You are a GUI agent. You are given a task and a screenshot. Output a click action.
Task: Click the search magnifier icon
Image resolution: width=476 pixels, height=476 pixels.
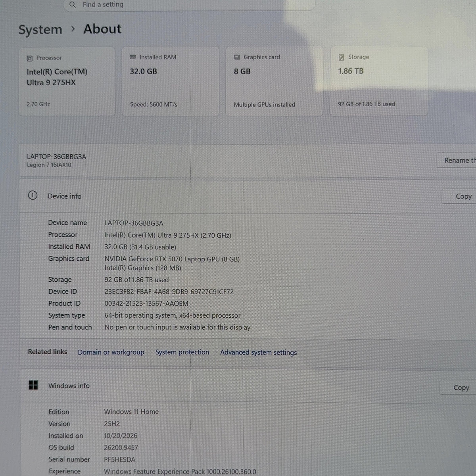pos(72,5)
